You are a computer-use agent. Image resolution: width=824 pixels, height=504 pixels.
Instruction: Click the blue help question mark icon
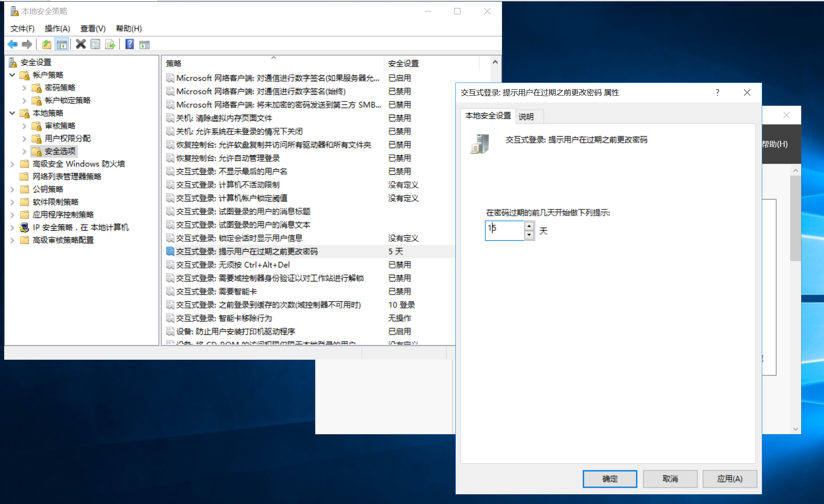pos(130,44)
